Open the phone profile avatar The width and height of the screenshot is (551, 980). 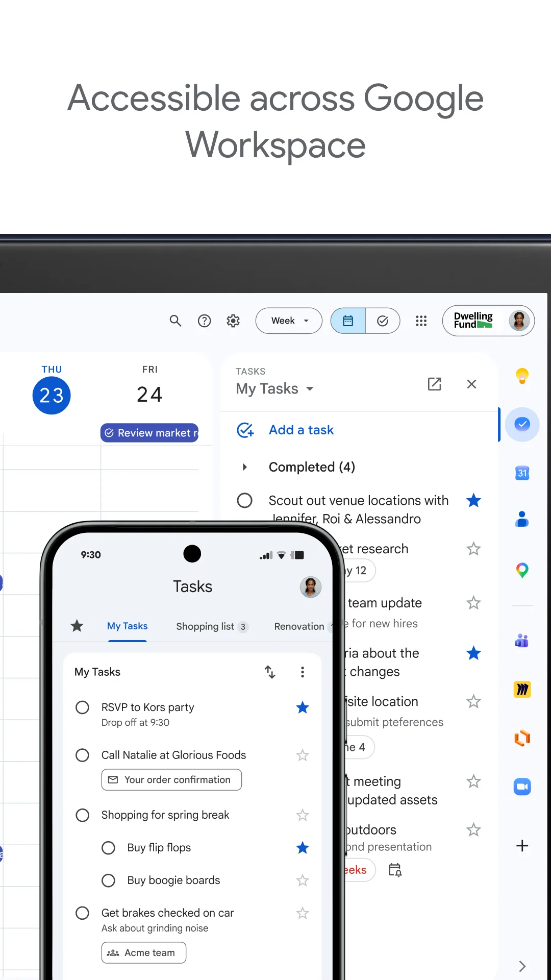point(311,587)
